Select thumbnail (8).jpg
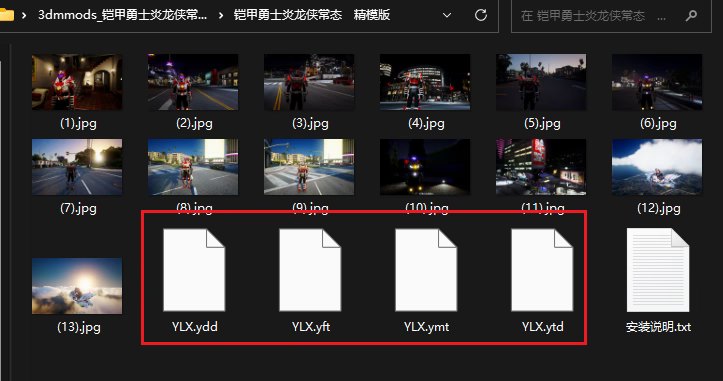Image resolution: width=723 pixels, height=381 pixels. pyautogui.click(x=193, y=167)
